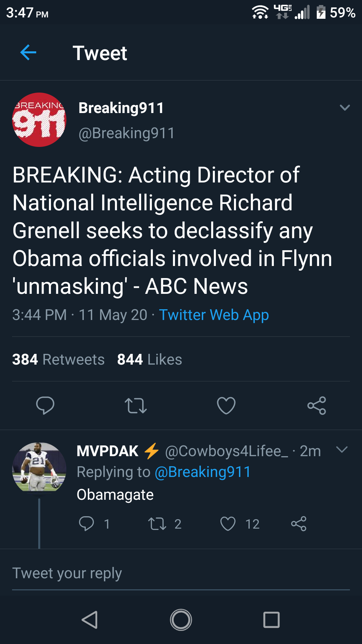The image size is (362, 644).
Task: Focus the Tweet your reply field
Action: [x=181, y=573]
